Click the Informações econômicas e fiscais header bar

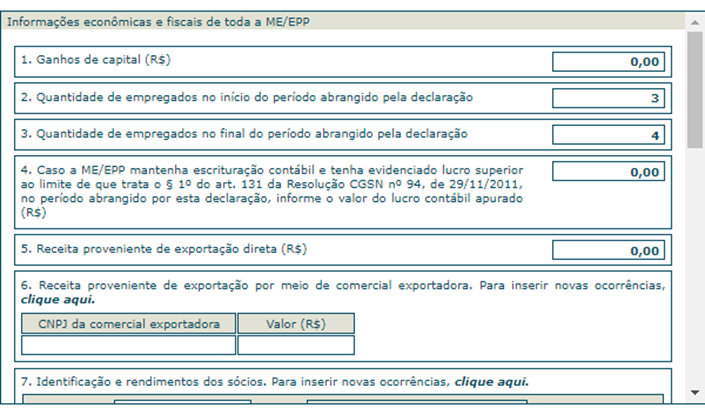click(344, 22)
